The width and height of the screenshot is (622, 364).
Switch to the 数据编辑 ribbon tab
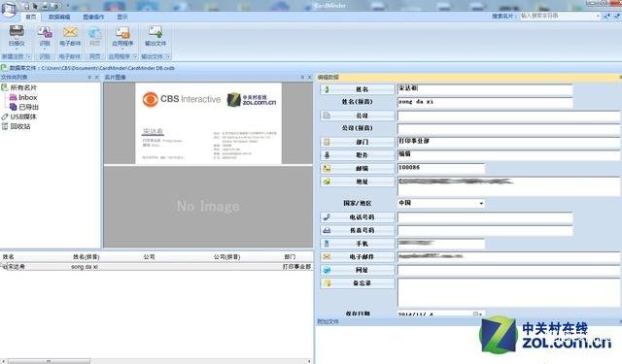click(59, 17)
